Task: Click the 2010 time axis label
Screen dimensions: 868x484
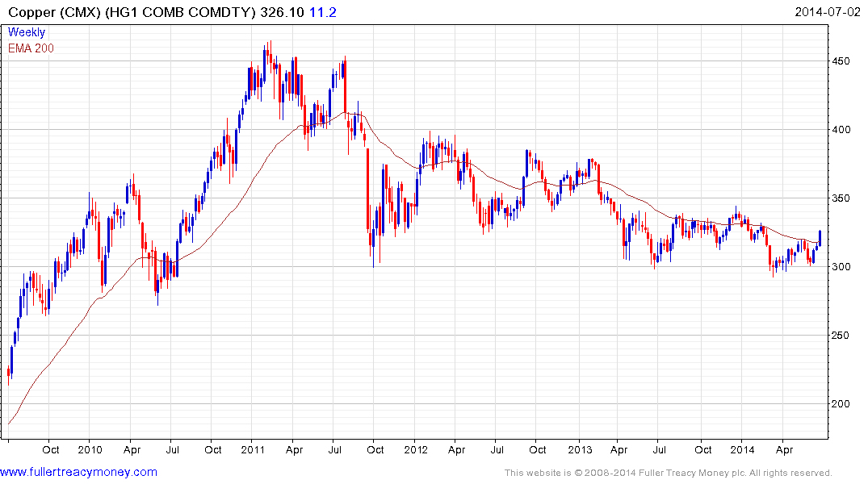Action: 90,449
